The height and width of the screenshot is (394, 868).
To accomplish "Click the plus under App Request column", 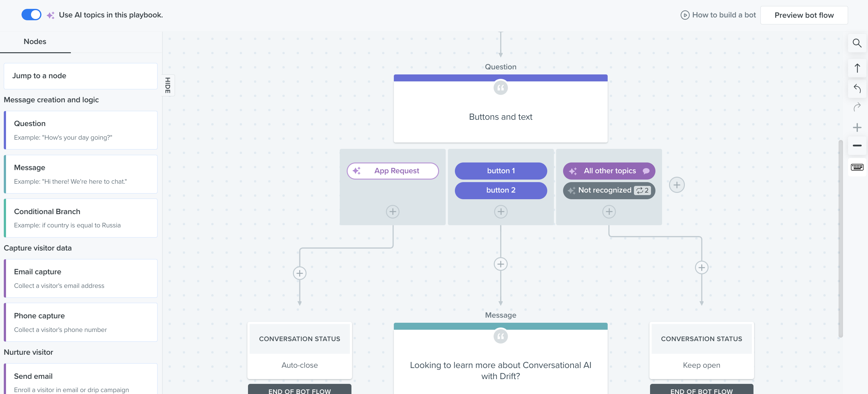I will [393, 212].
